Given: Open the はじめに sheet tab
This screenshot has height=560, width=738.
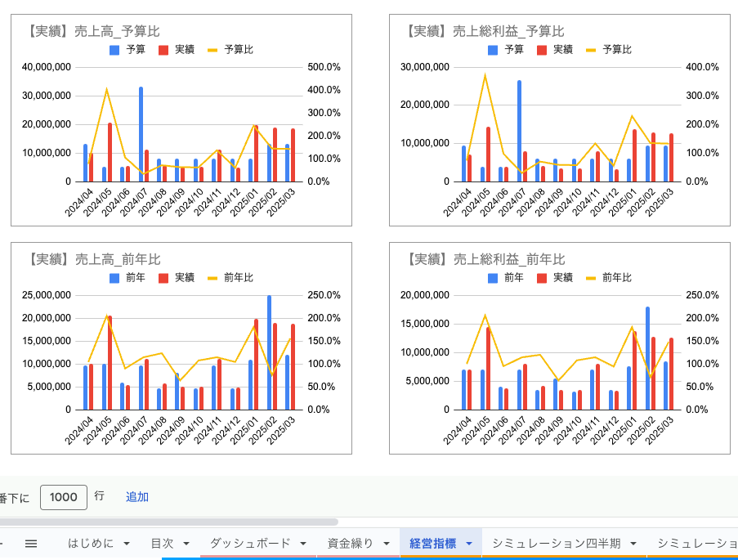Looking at the screenshot, I should (x=91, y=544).
